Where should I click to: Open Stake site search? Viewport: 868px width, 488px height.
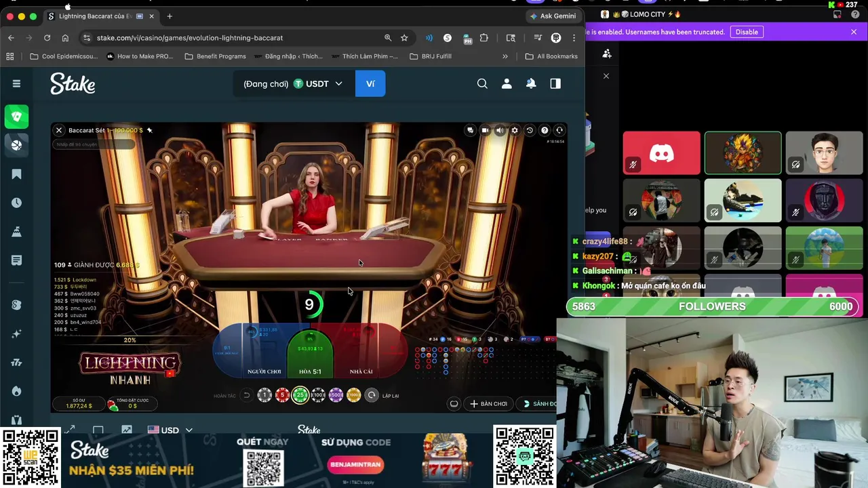click(x=482, y=83)
